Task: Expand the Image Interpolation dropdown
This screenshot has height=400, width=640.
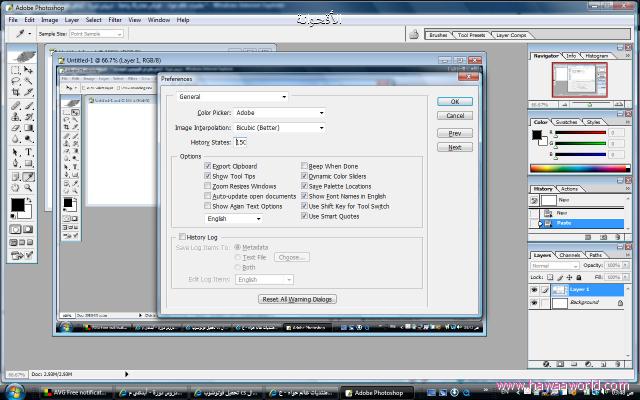Action: (x=279, y=128)
